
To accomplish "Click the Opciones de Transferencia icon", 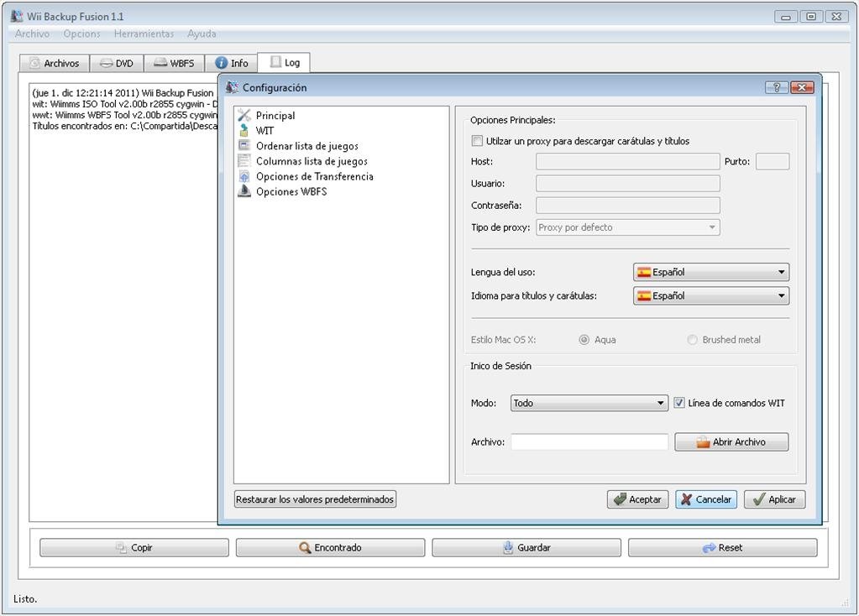I will tap(244, 176).
